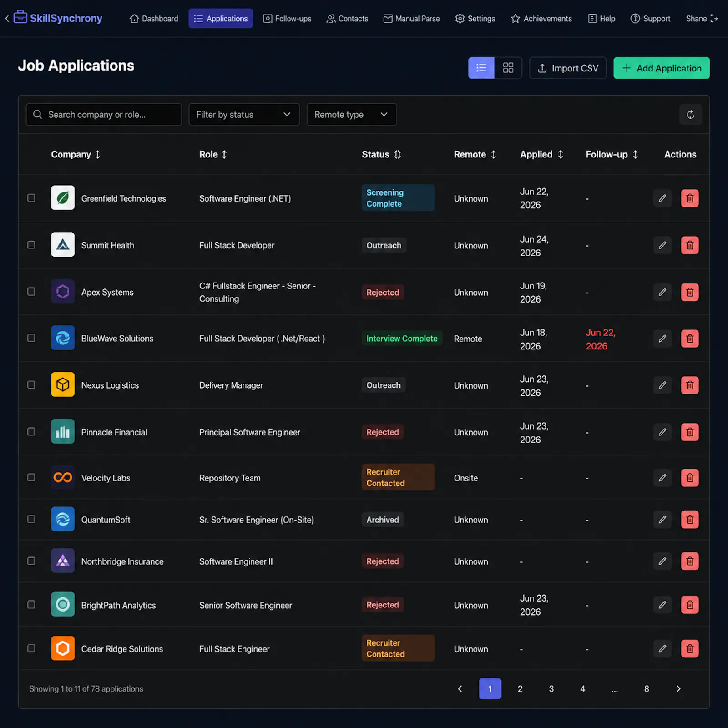Image resolution: width=728 pixels, height=728 pixels.
Task: Delete the Velocity Labs application
Action: [690, 478]
